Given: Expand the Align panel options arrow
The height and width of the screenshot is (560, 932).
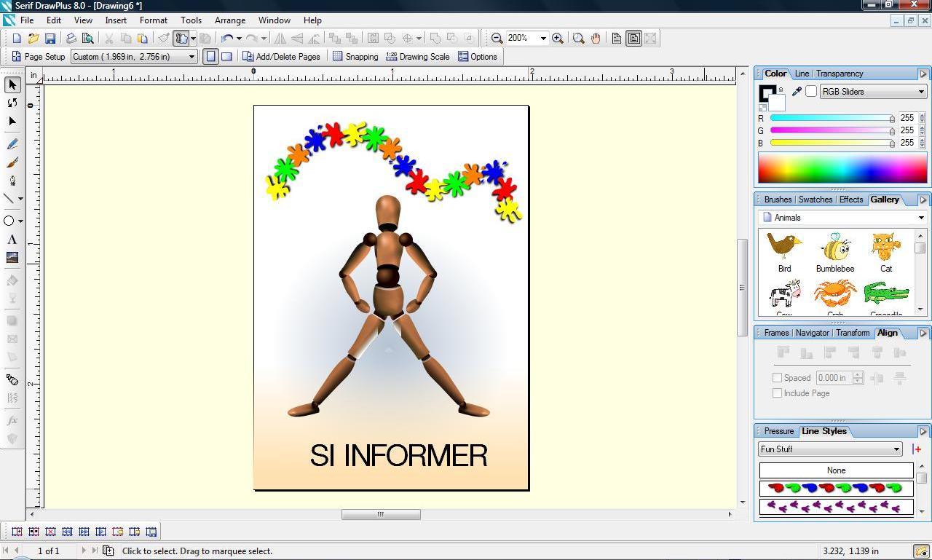Looking at the screenshot, I should (x=923, y=333).
